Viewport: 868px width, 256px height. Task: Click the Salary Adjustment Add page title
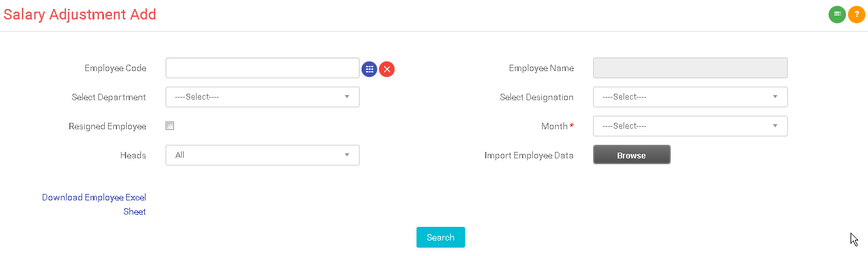[x=80, y=14]
